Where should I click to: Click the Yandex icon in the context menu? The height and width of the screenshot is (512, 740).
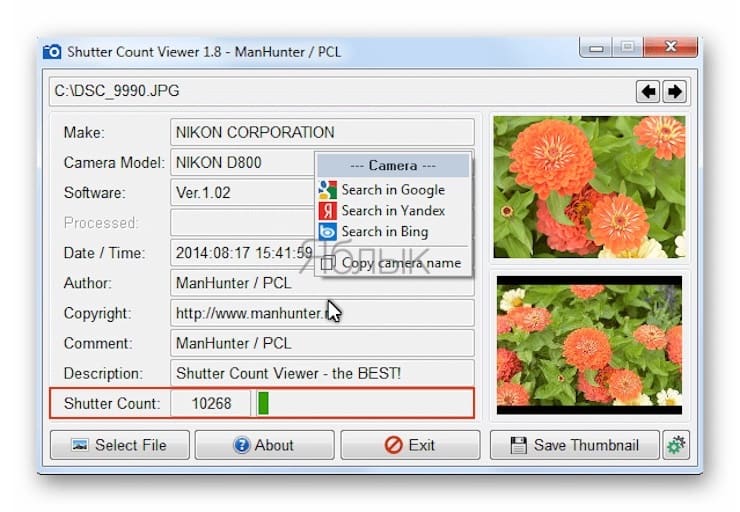(328, 210)
